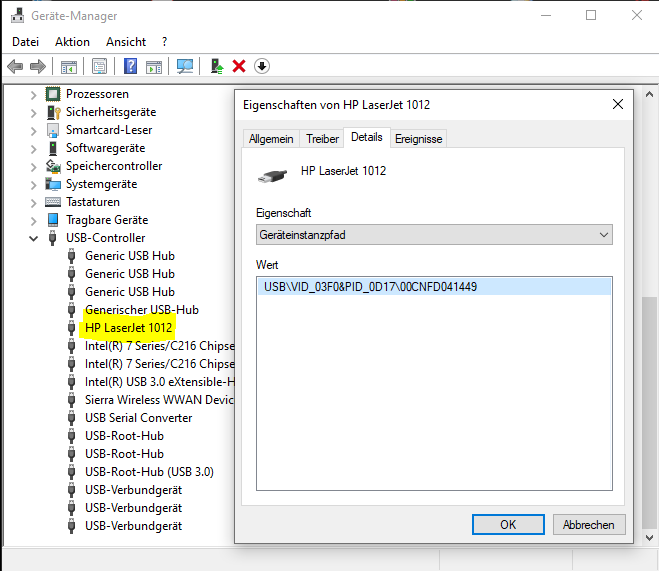Select USB Serial Converter in the tree

[139, 418]
